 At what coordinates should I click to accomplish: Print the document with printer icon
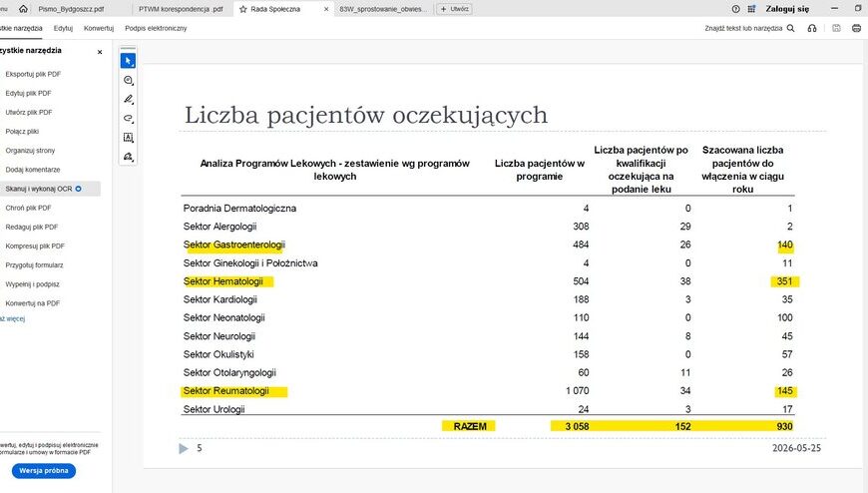tap(856, 28)
